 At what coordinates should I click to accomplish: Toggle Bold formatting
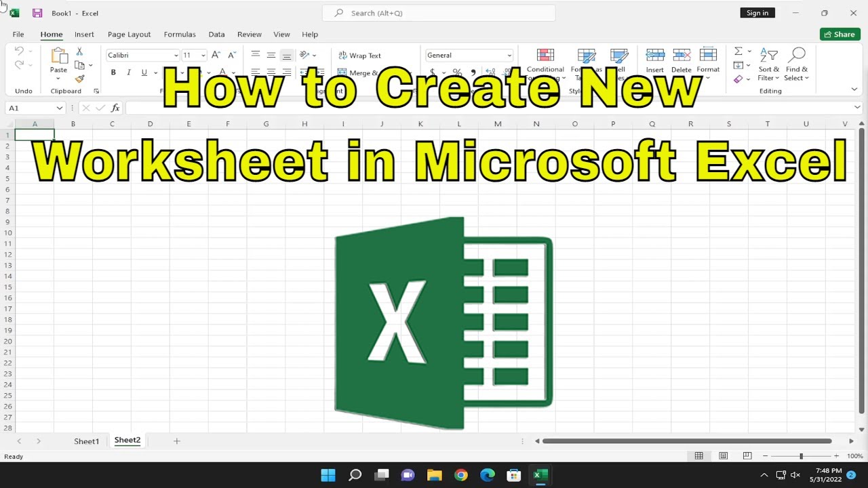[113, 73]
